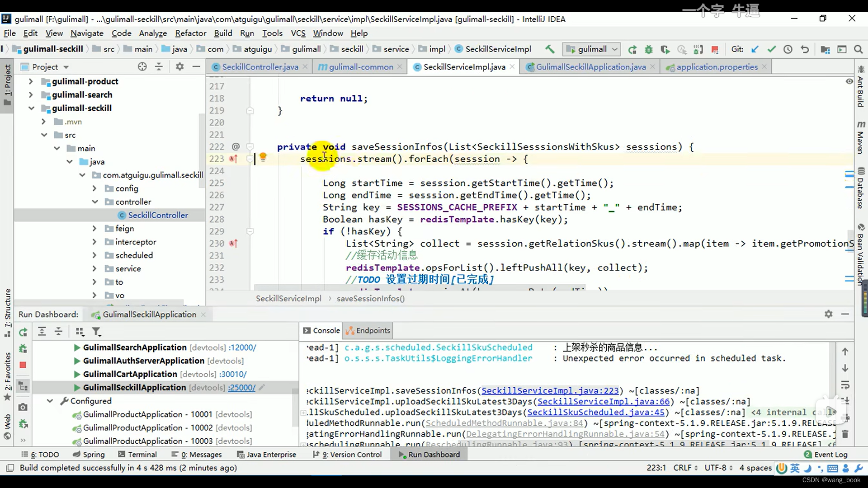Collapse gulimall-seckill module node
The image size is (868, 488).
click(x=31, y=108)
